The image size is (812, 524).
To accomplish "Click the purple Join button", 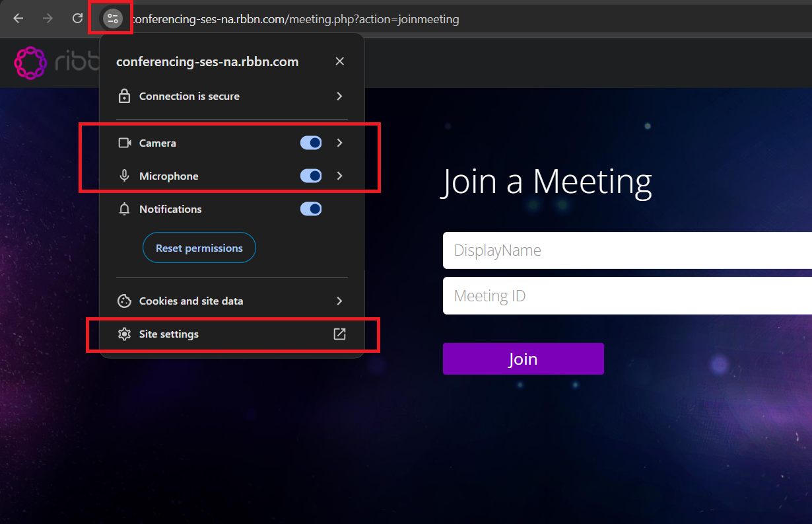I will (523, 359).
